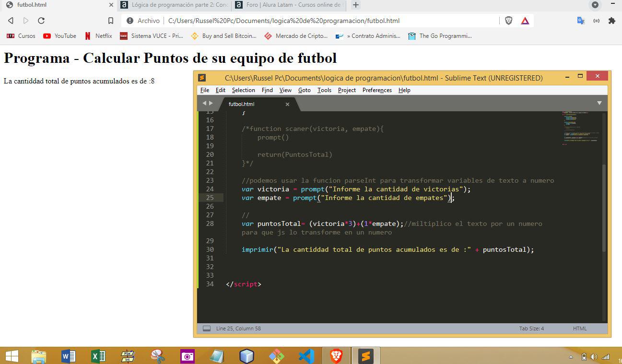The height and width of the screenshot is (364, 622).
Task: Click the imprimir line 30 in editor
Action: [387, 249]
